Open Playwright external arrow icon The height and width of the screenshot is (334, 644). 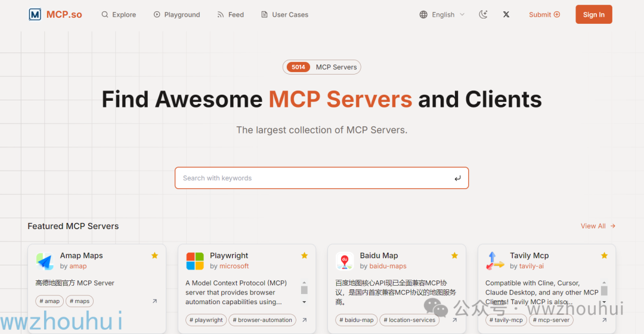[304, 320]
